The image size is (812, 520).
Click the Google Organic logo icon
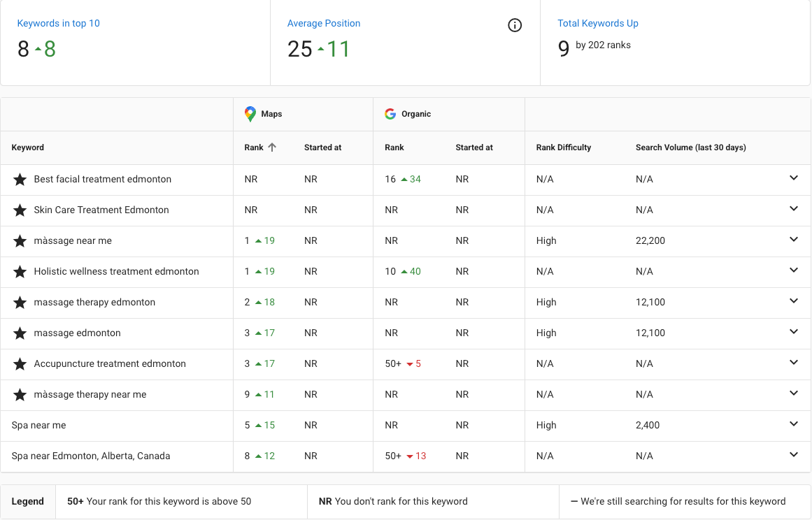[390, 114]
